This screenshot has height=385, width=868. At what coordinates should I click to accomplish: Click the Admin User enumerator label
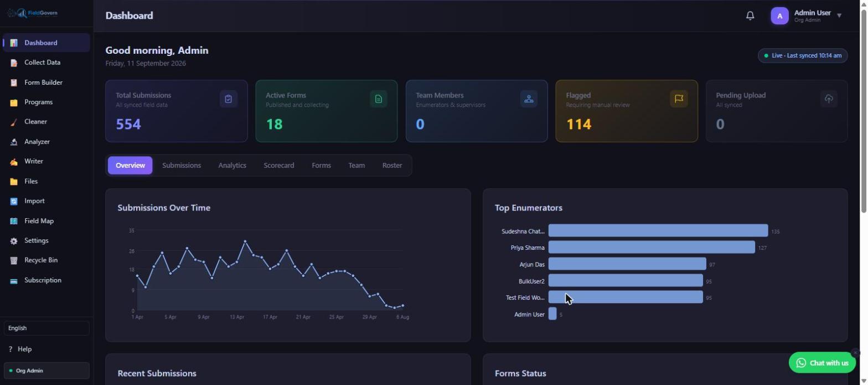coord(529,315)
